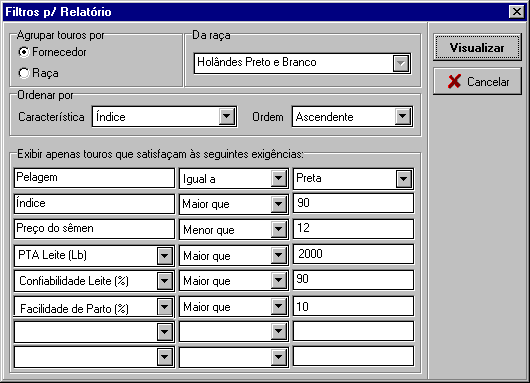Open operator dropdown in Confiabilidade Leite row
Screen dimensions: 530x383
click(279, 281)
